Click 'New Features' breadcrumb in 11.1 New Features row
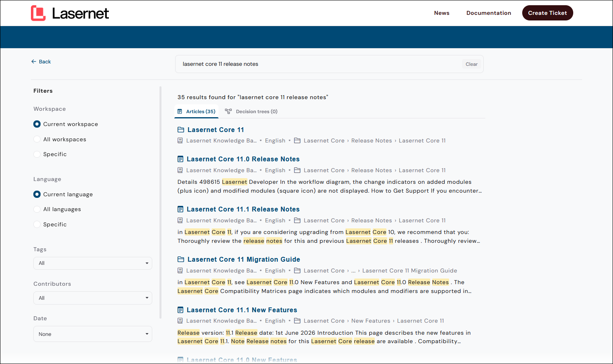Screen dimensions: 613x364 tap(371, 321)
